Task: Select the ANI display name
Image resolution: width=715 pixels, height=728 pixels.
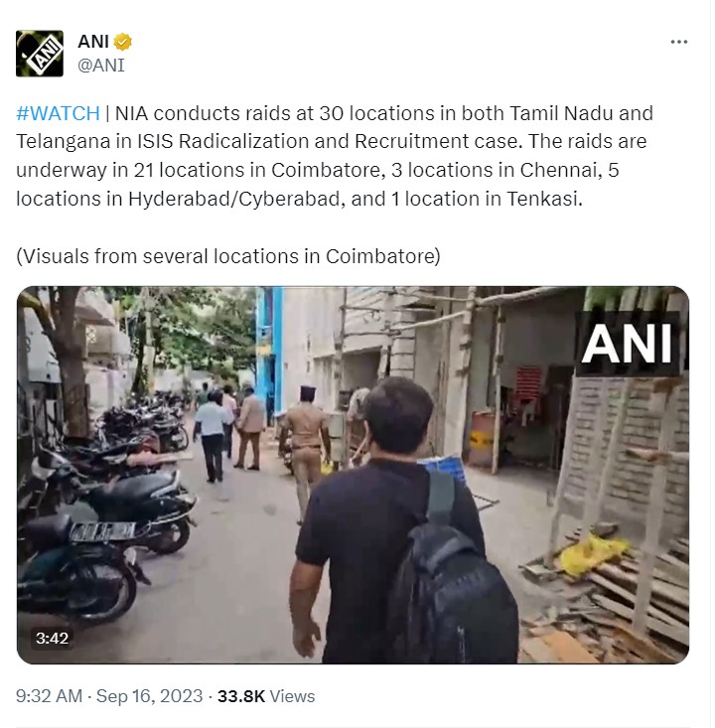Action: [x=93, y=42]
